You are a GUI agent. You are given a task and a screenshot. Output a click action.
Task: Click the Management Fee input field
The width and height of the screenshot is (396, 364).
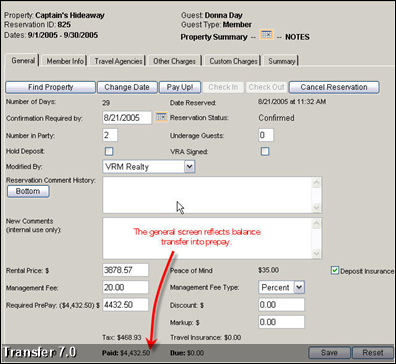coord(126,287)
